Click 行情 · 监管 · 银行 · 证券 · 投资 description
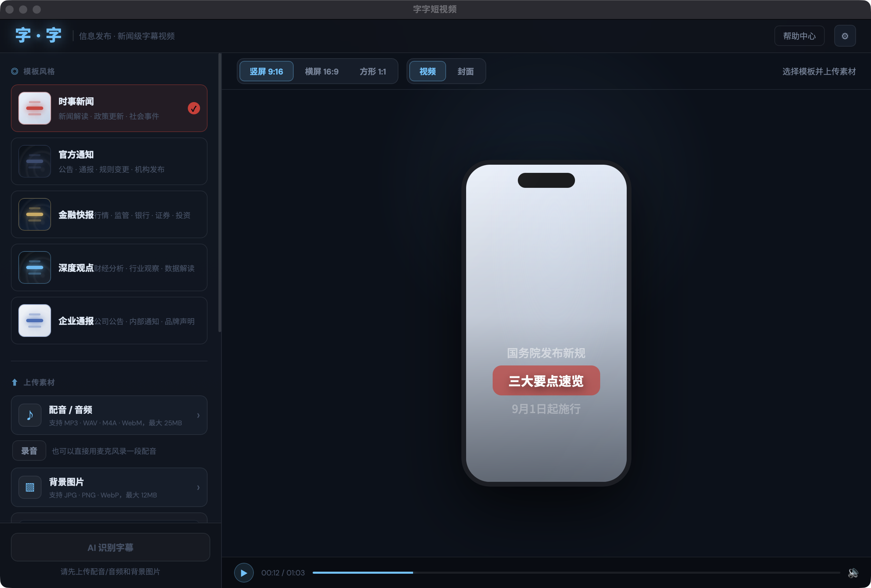 (142, 215)
